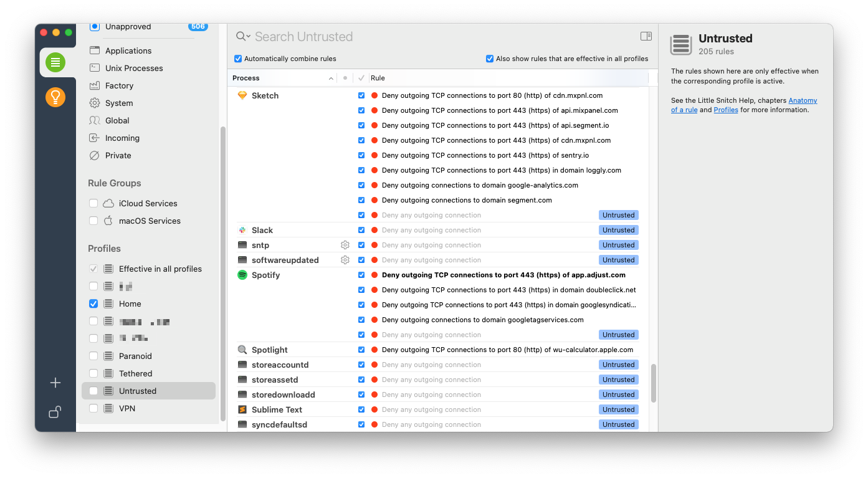The width and height of the screenshot is (868, 478).
Task: Click the Private circle-slash icon
Action: coord(95,155)
